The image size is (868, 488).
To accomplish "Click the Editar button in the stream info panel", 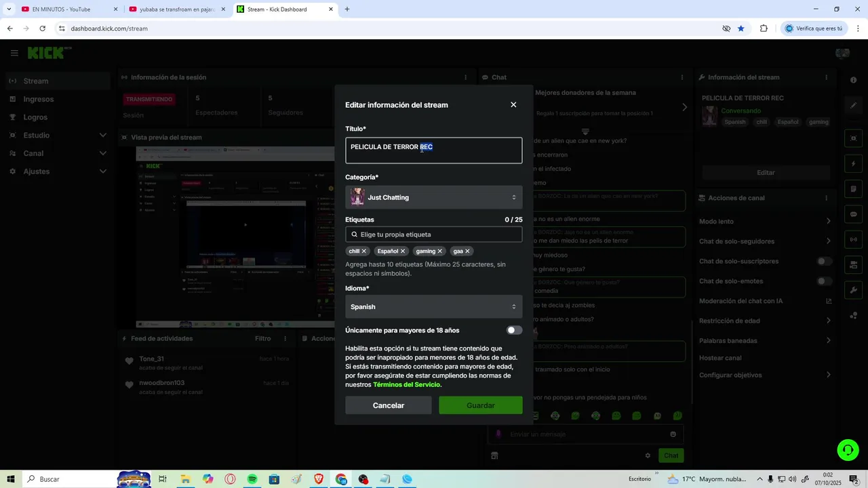I will tap(766, 173).
